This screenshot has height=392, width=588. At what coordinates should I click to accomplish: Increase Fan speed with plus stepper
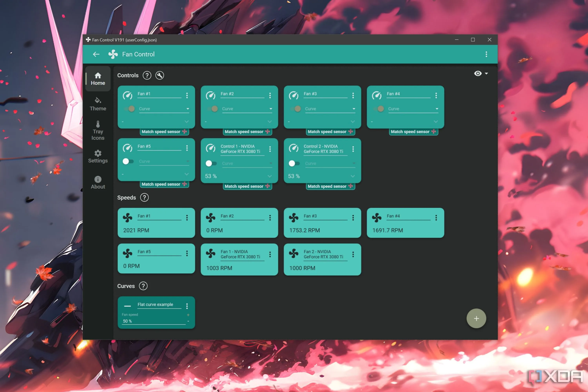click(188, 315)
